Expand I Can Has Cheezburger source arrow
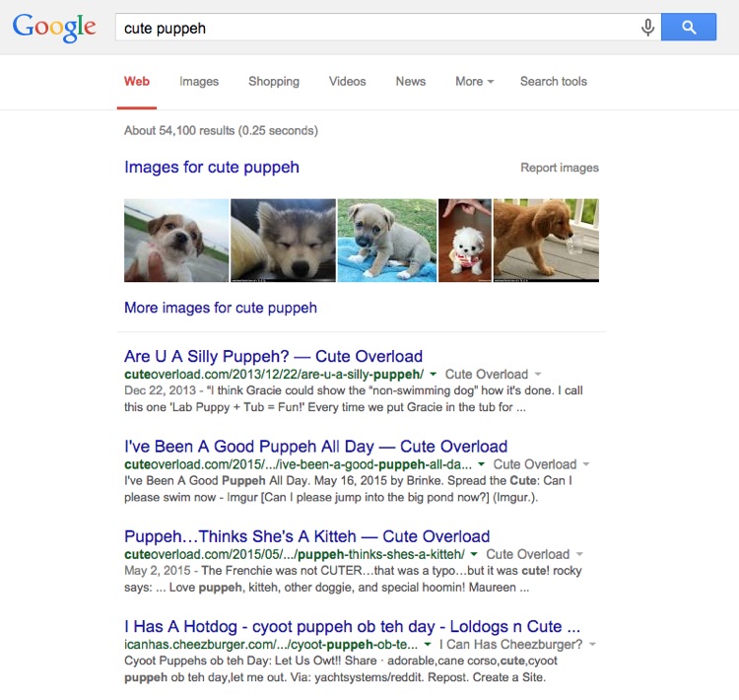The width and height of the screenshot is (739, 700). tap(592, 645)
